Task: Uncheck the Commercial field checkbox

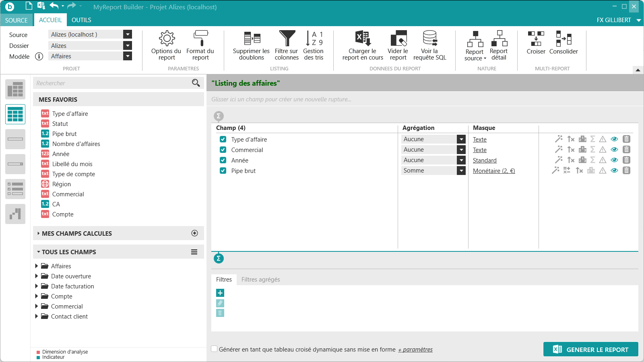Action: (x=223, y=150)
